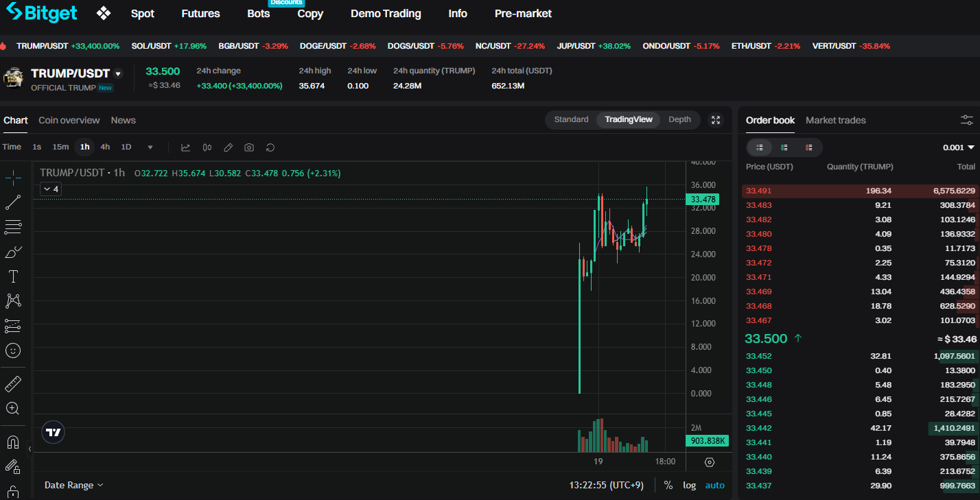Show both bids and asks view
Viewport: 980px width, 500px height.
pyautogui.click(x=760, y=147)
